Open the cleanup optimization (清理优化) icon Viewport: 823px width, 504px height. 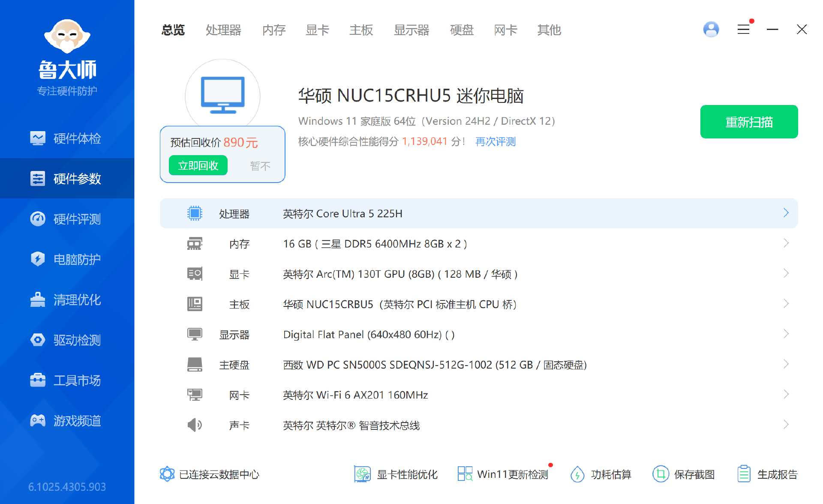coord(38,300)
